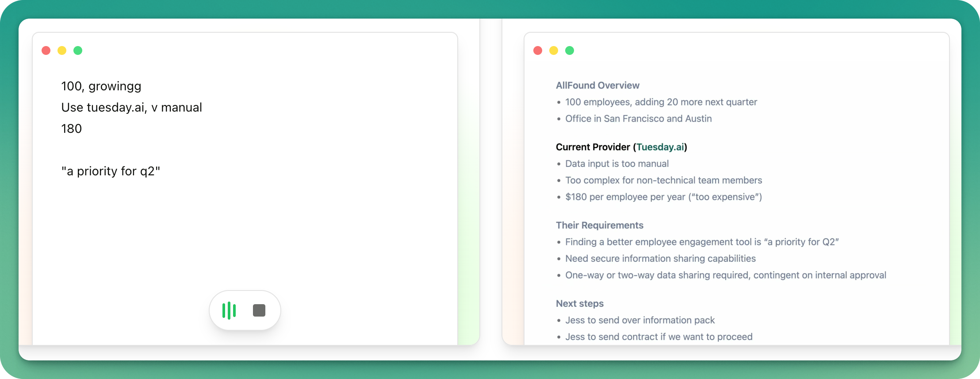Click the green audio waveform recording icon
Viewport: 980px width, 379px height.
coord(229,310)
